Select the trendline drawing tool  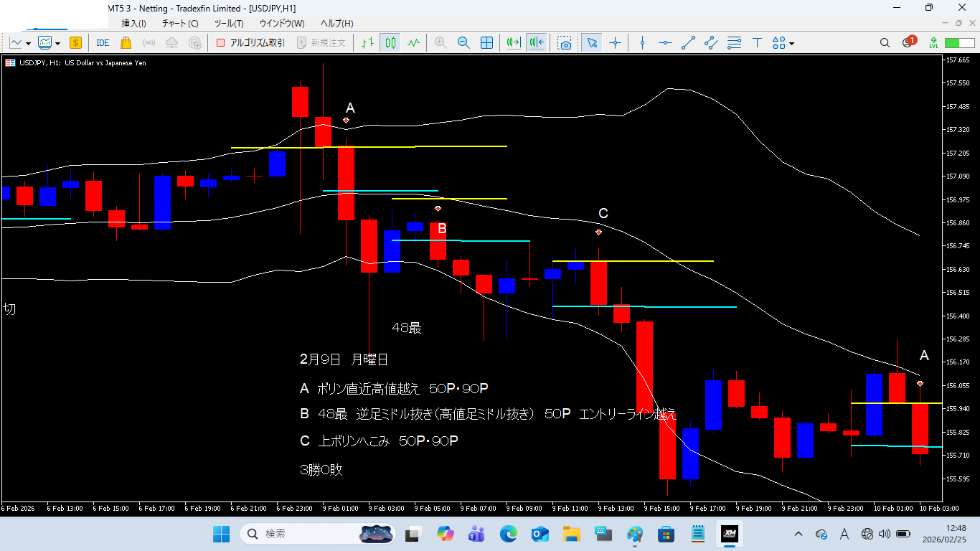[x=688, y=43]
